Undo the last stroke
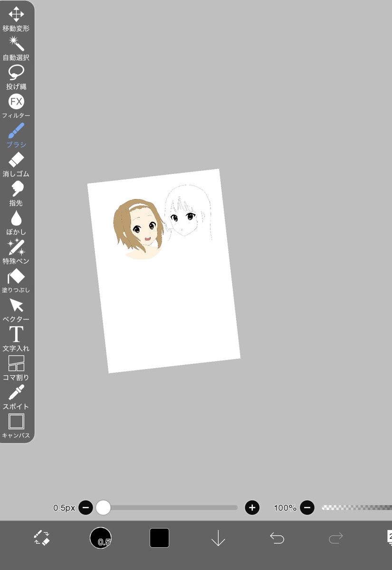Image resolution: width=392 pixels, height=570 pixels. (277, 538)
